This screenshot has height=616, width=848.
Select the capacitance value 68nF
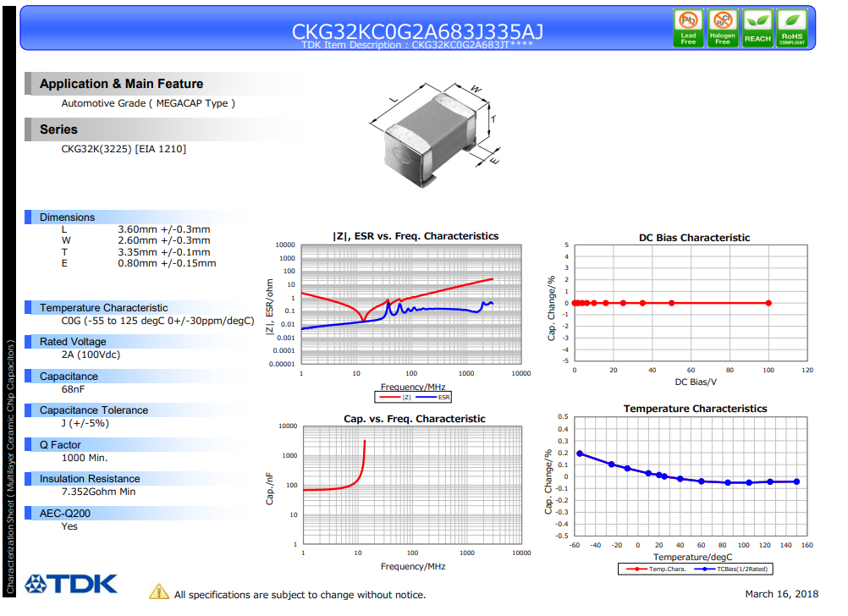click(x=73, y=389)
